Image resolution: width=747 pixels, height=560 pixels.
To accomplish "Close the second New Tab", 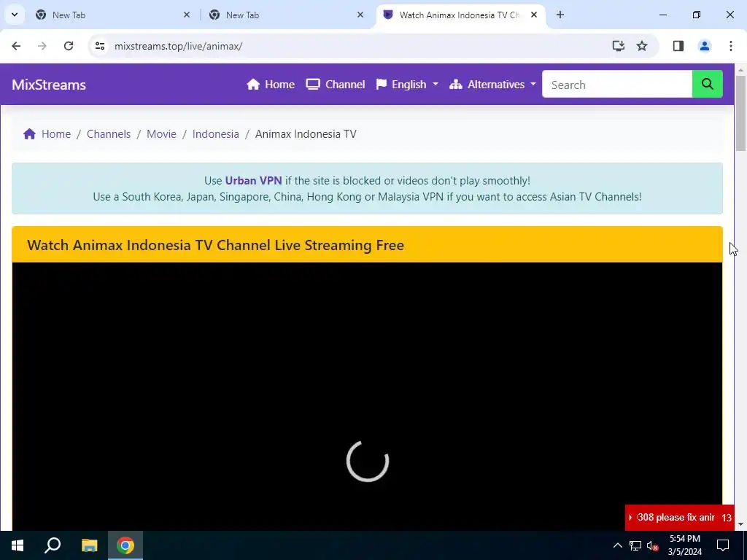I will [x=360, y=15].
